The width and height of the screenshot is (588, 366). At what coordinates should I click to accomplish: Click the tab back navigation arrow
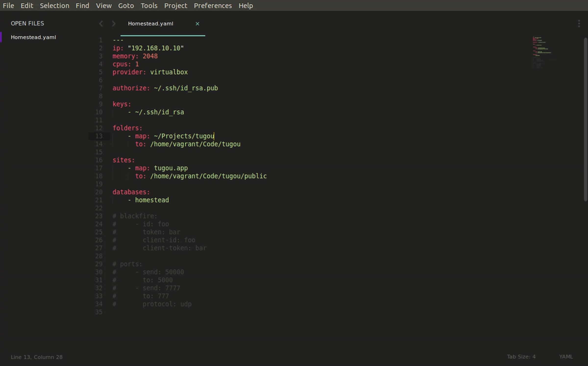click(x=101, y=24)
